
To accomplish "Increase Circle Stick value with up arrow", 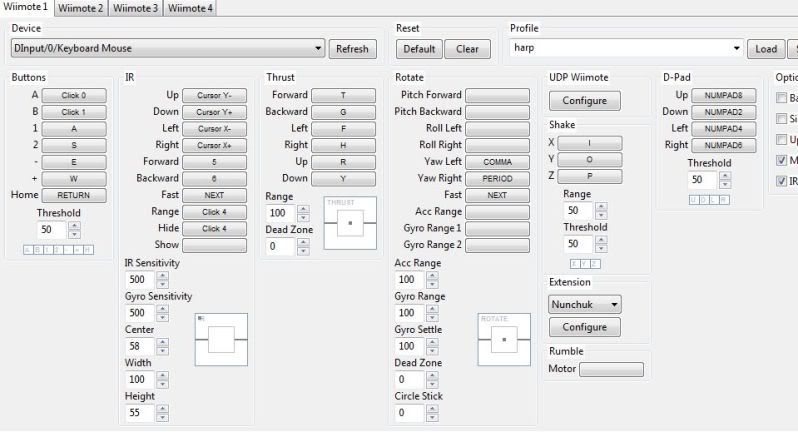I will tap(432, 409).
